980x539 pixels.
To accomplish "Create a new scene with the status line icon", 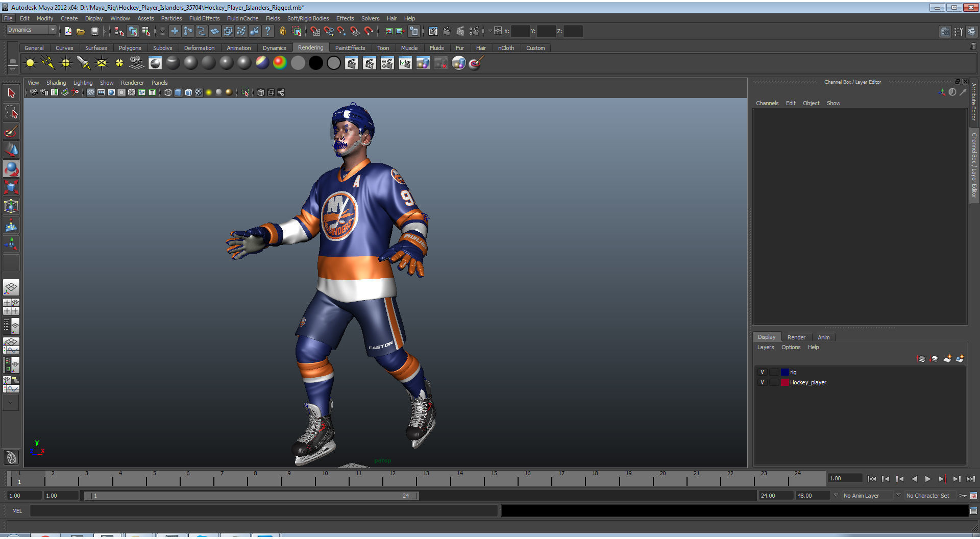I will click(x=68, y=31).
